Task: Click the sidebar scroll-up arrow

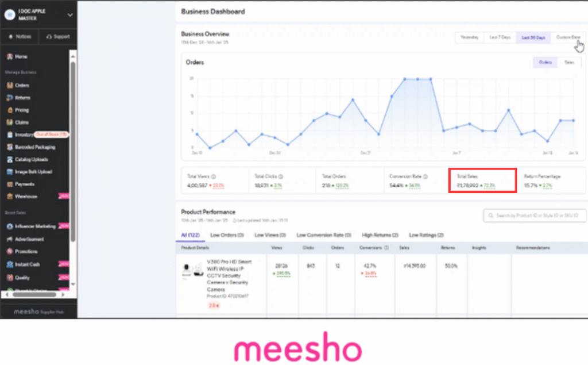Action: [73, 56]
